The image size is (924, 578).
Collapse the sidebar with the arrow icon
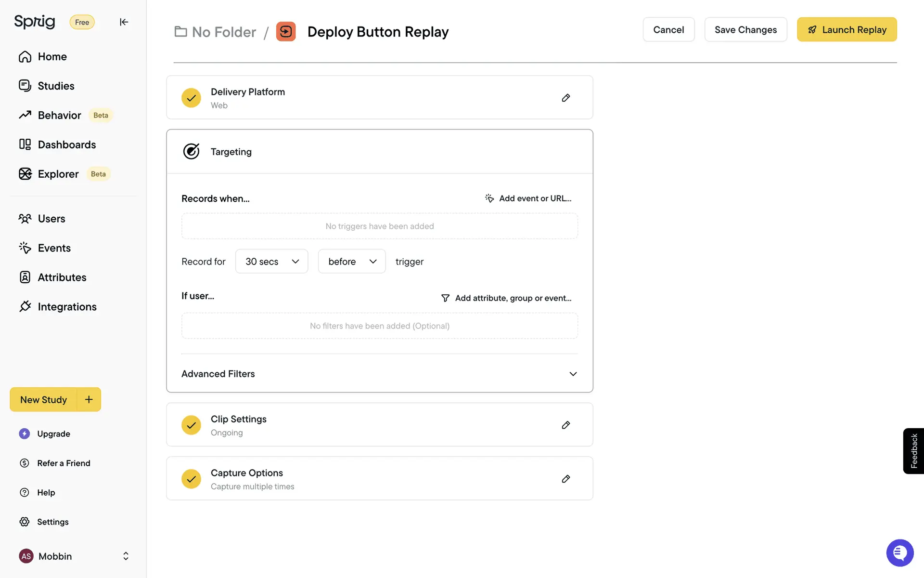click(x=124, y=22)
